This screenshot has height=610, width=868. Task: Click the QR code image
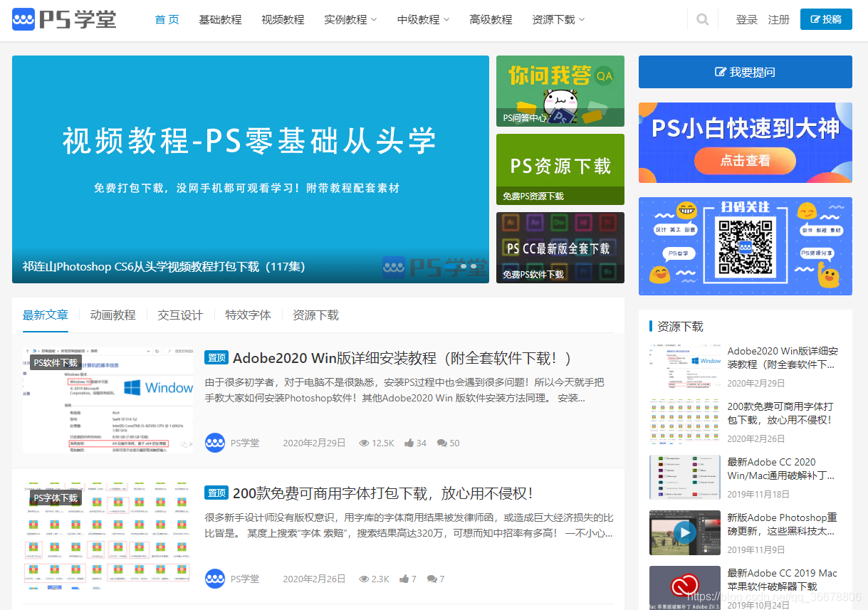pyautogui.click(x=745, y=247)
